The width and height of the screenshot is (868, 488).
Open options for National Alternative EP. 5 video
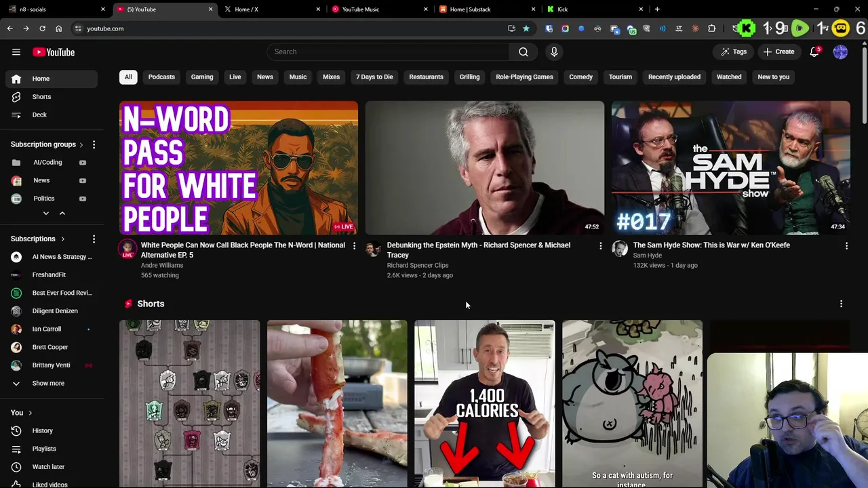[x=354, y=245]
